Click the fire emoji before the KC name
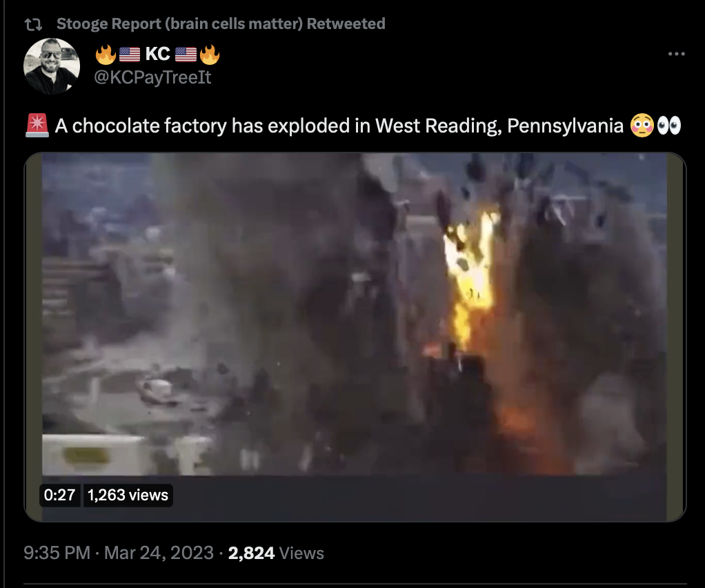This screenshot has height=588, width=705. (x=106, y=55)
